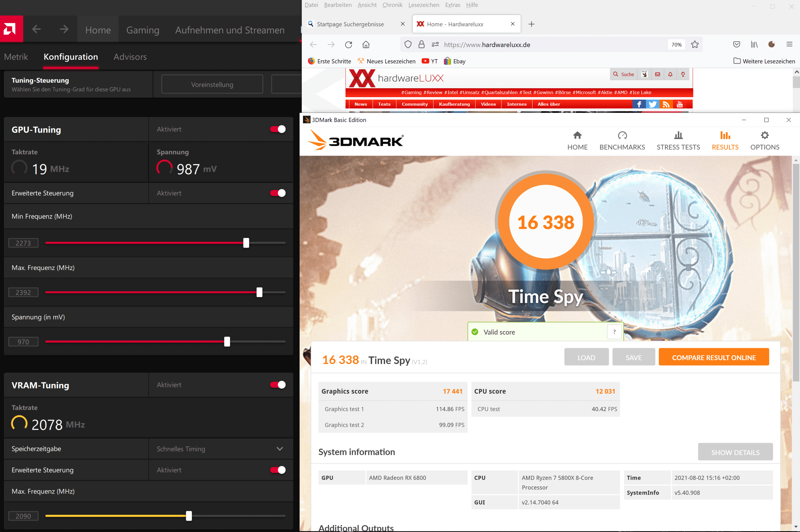This screenshot has width=800, height=532.
Task: Toggle VRAM-Tuning Aktiviert switch
Action: coord(277,385)
